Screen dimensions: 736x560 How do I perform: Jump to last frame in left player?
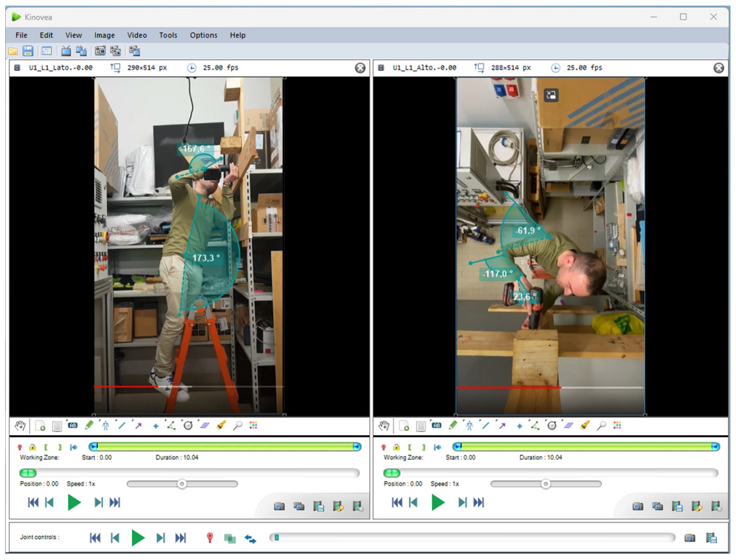pos(115,503)
